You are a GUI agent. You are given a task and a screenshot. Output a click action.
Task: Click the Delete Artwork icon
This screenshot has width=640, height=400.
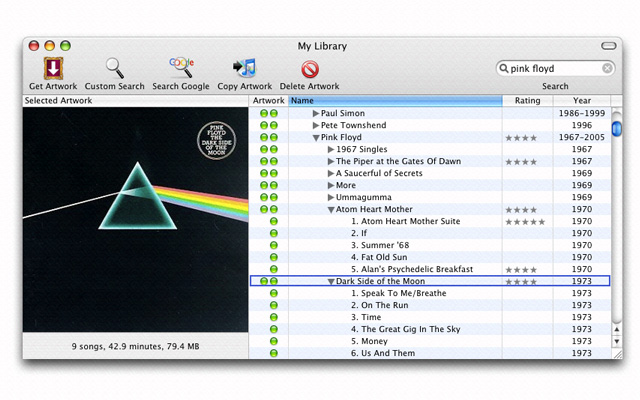(x=309, y=68)
